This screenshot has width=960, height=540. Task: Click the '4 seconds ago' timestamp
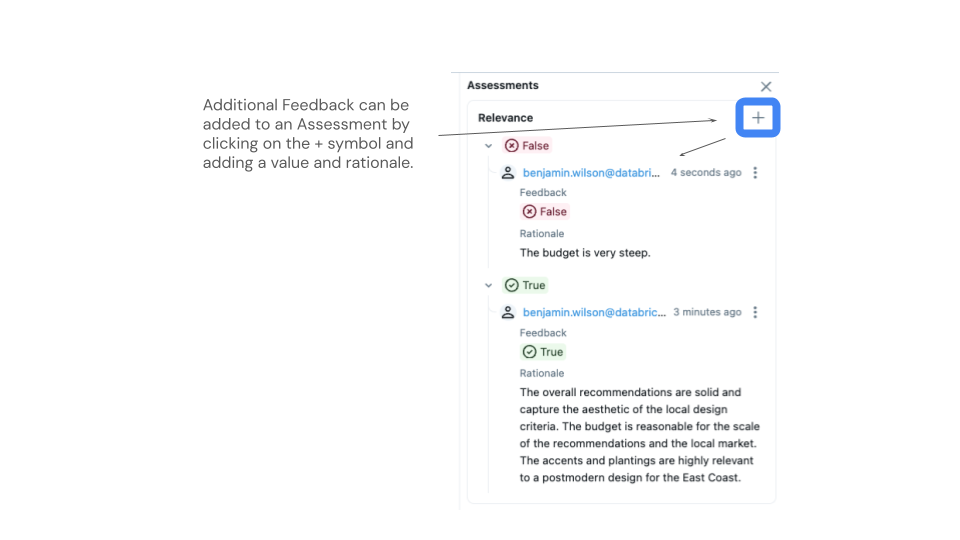tap(706, 173)
